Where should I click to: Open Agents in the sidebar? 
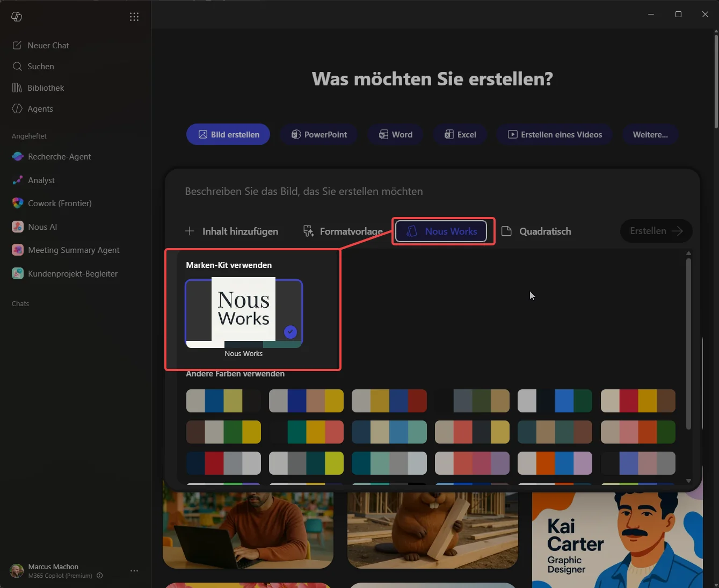pos(40,109)
